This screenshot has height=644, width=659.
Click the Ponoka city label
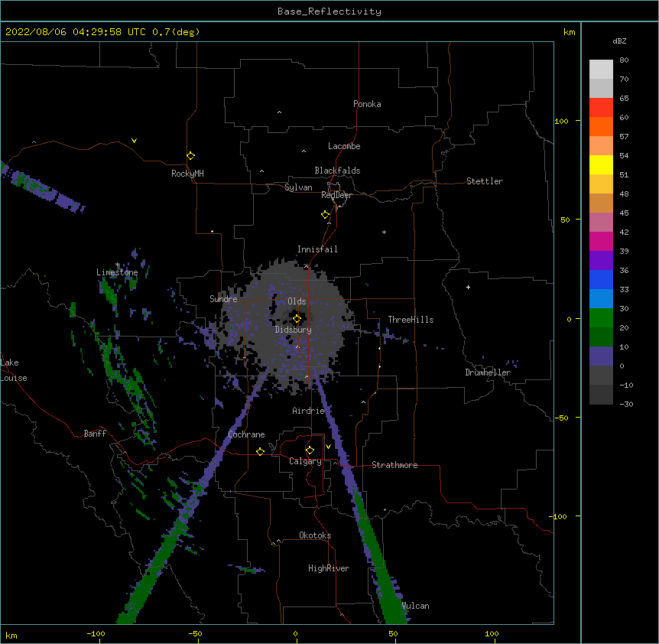(367, 104)
